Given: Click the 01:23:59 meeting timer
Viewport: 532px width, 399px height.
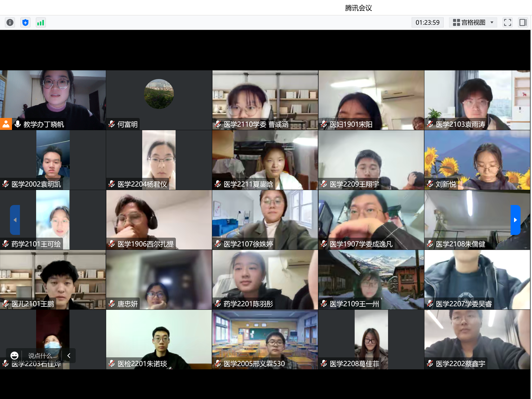Looking at the screenshot, I should 427,22.
